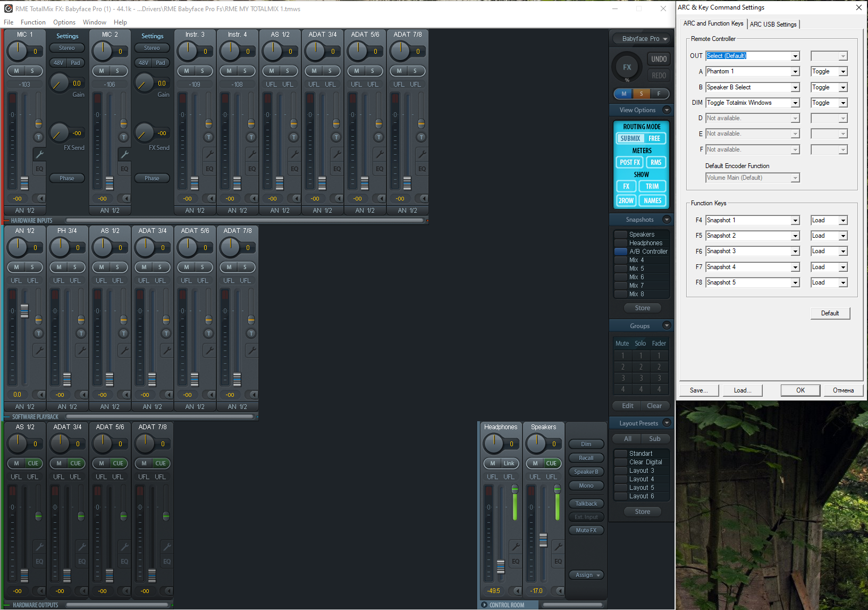Image resolution: width=868 pixels, height=610 pixels.
Task: Open wrench settings on Headphones control room channel
Action: (x=516, y=546)
